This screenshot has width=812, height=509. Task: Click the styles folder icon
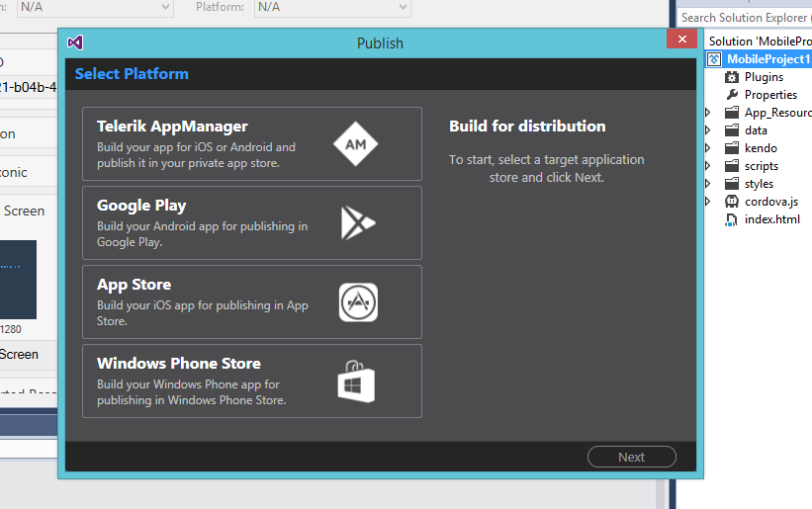click(732, 184)
